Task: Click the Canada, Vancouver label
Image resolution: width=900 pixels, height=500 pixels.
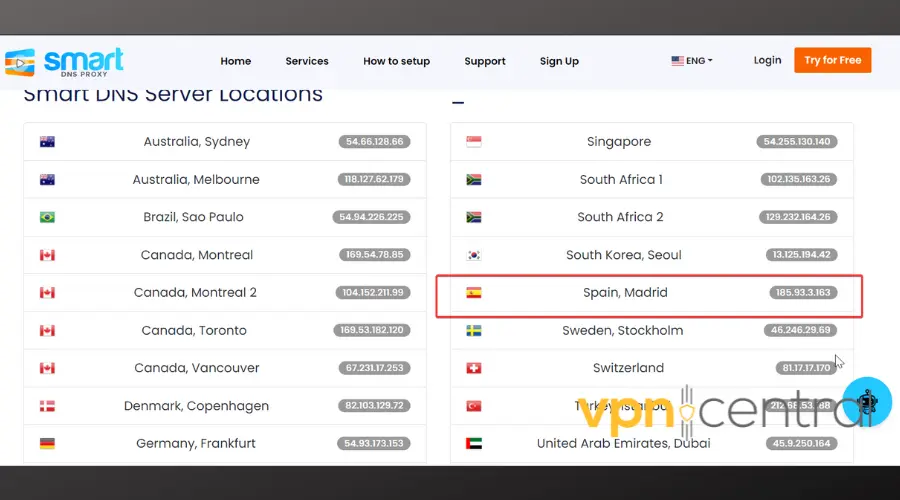Action: 197,368
